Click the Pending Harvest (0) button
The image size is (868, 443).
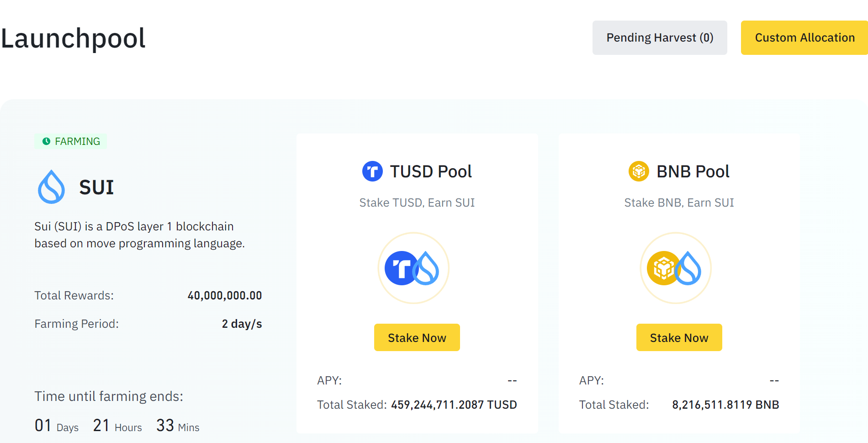pyautogui.click(x=660, y=37)
